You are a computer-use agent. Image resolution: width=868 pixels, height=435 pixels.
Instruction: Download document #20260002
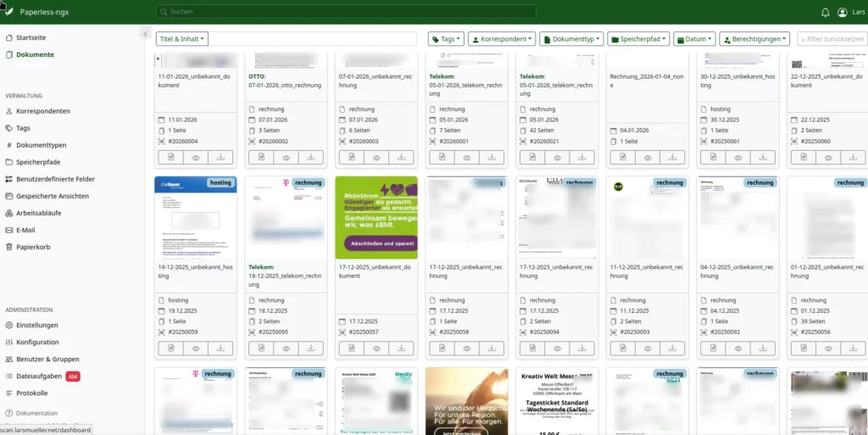[311, 157]
